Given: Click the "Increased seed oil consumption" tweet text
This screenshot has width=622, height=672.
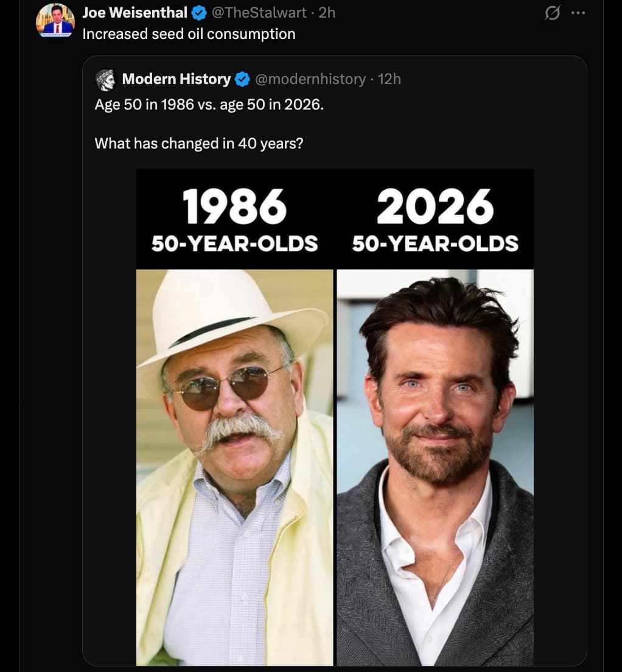Looking at the screenshot, I should 189,34.
